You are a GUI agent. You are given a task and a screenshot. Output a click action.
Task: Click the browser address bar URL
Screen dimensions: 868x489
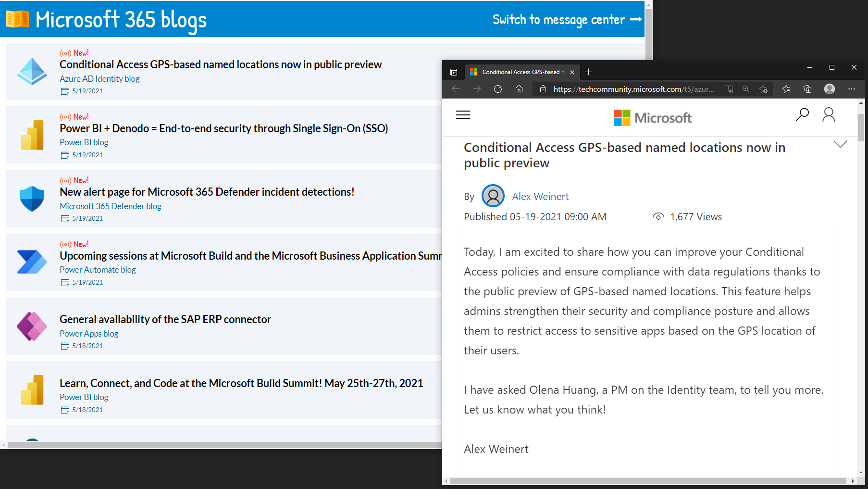click(x=633, y=89)
